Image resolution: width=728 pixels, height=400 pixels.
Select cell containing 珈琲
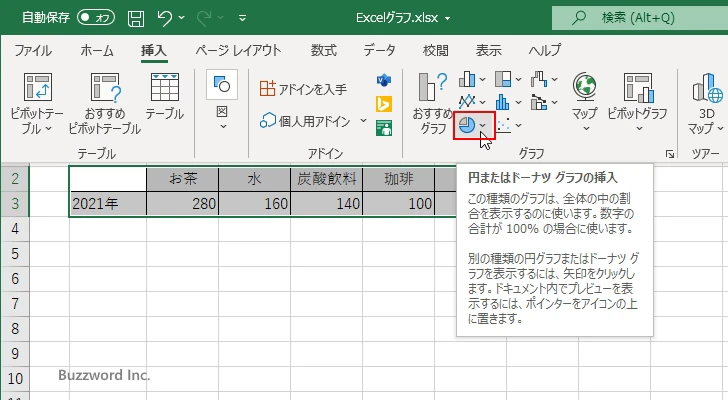(x=398, y=179)
